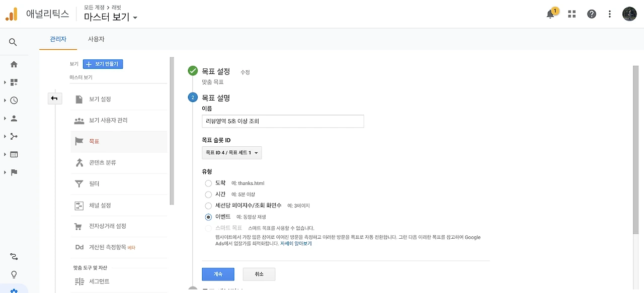The image size is (644, 293).
Task: Open Discover lightbulb icon in sidebar
Action: 14,274
